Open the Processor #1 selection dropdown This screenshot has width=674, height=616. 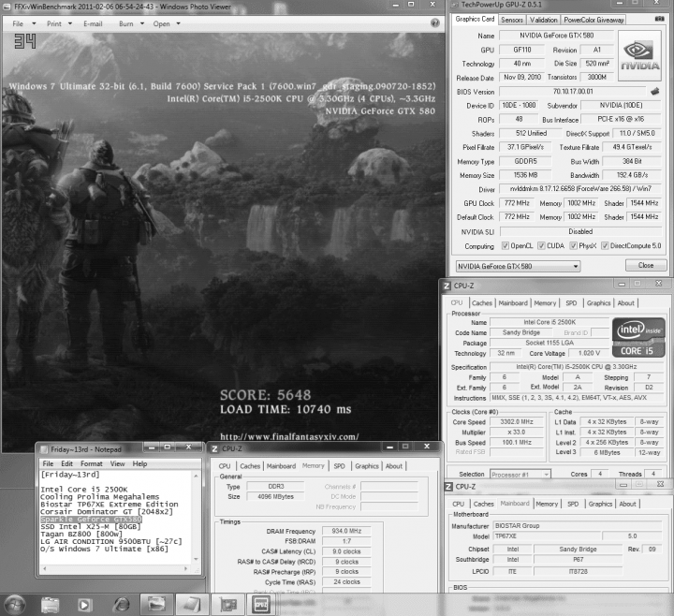point(520,474)
